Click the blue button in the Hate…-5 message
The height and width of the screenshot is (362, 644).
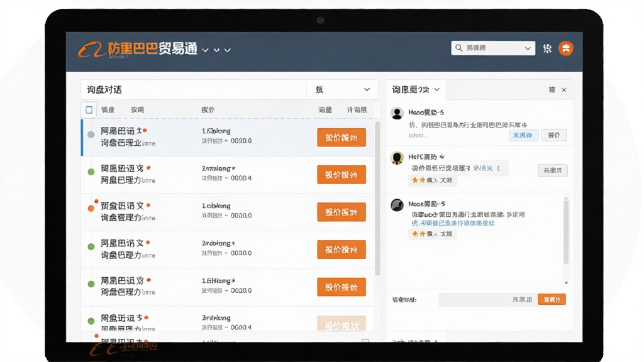pyautogui.click(x=523, y=135)
